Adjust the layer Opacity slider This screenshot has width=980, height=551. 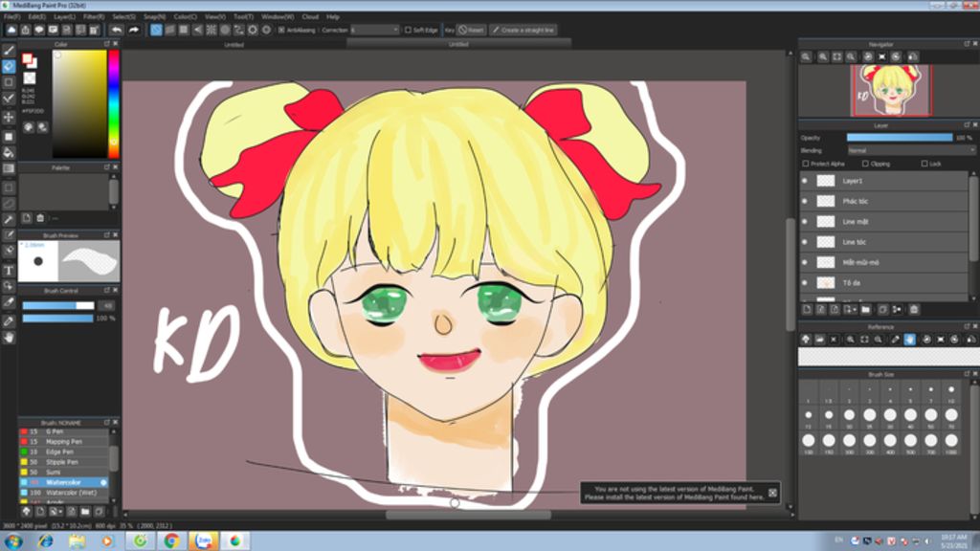[x=900, y=138]
